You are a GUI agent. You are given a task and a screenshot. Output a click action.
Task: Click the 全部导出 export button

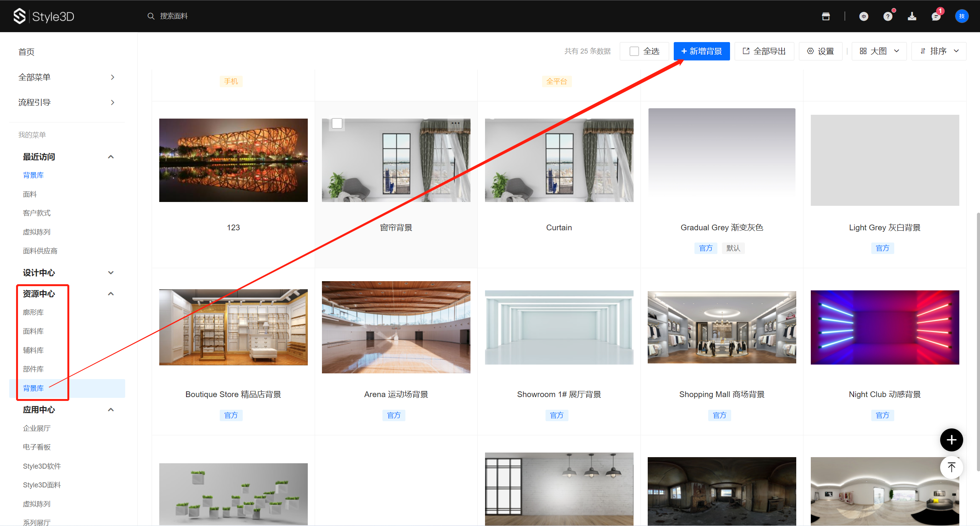point(764,51)
